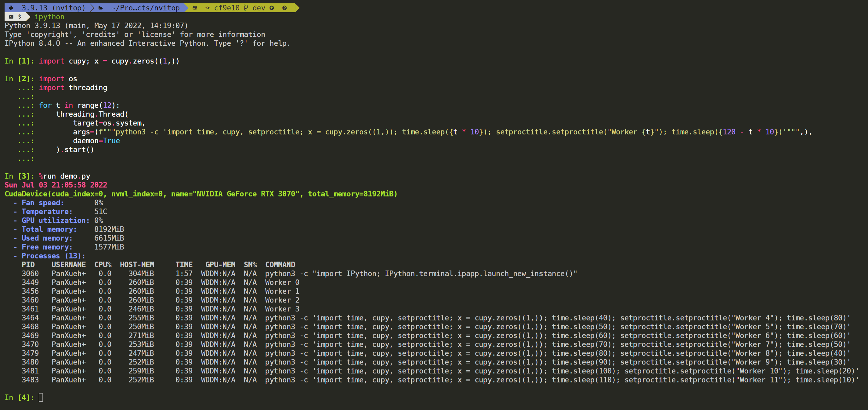Click the question mark circle icon
The image size is (868, 410).
click(284, 8)
